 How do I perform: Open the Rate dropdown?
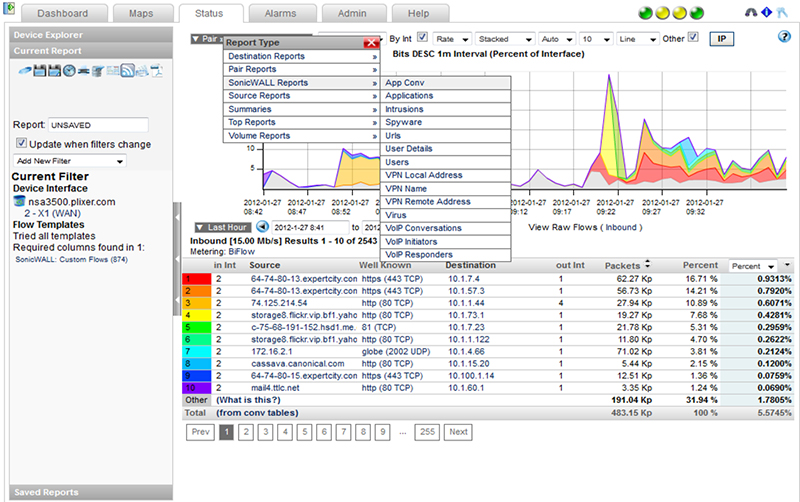(453, 39)
